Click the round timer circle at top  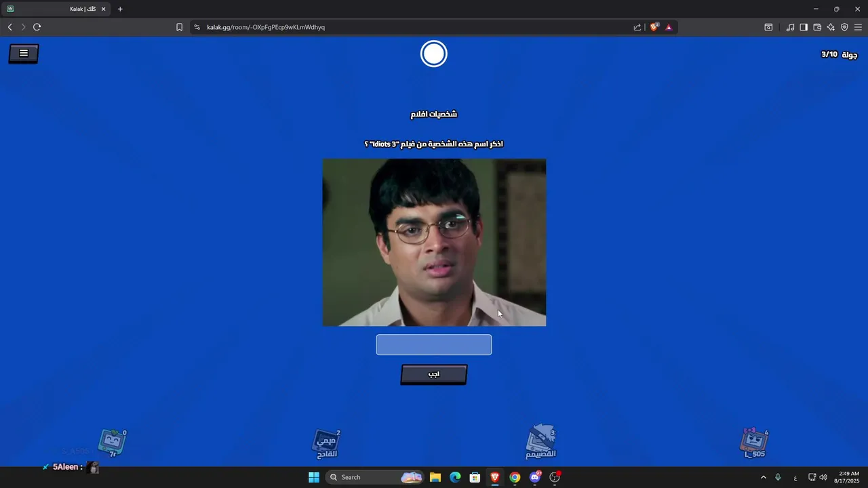pyautogui.click(x=434, y=54)
